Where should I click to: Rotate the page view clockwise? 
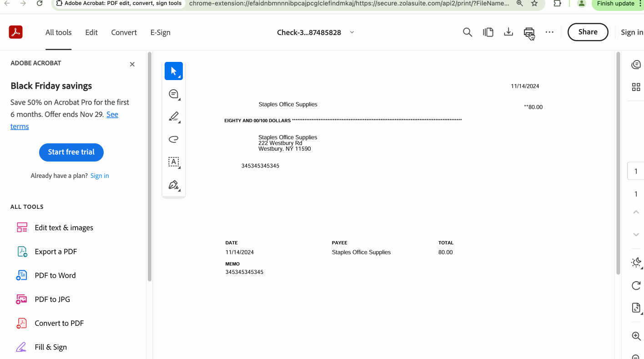pyautogui.click(x=636, y=286)
